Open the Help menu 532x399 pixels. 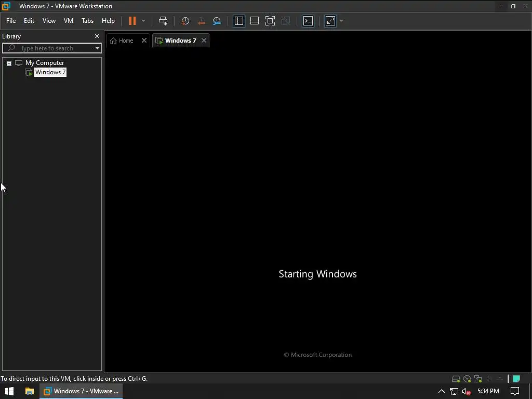(108, 21)
